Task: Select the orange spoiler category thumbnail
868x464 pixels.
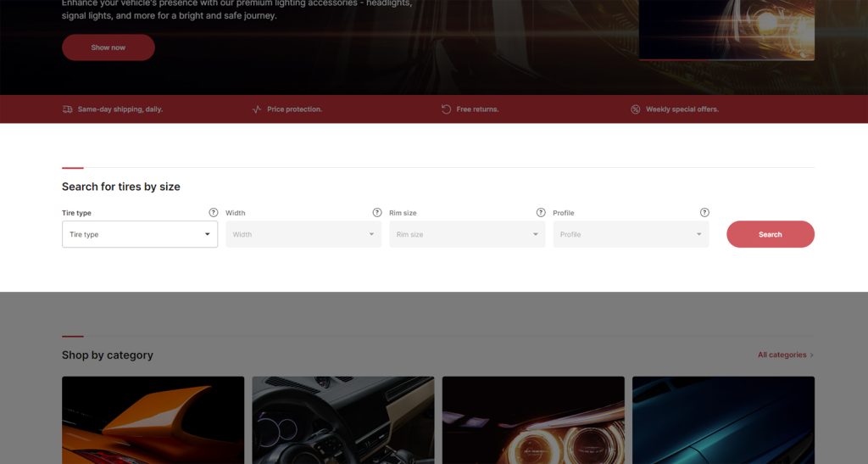Action: [x=153, y=421]
